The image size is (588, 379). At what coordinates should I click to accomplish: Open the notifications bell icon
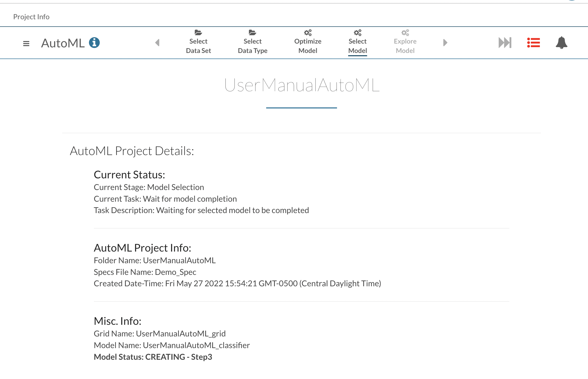click(x=561, y=43)
